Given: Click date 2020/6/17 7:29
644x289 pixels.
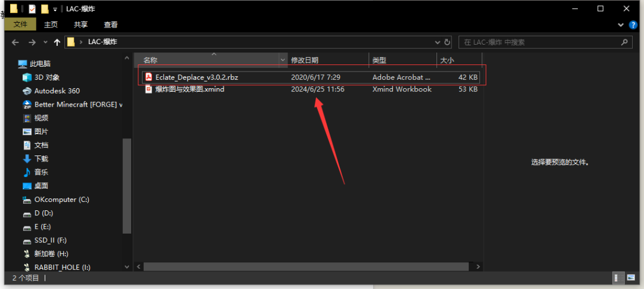Looking at the screenshot, I should tap(315, 77).
